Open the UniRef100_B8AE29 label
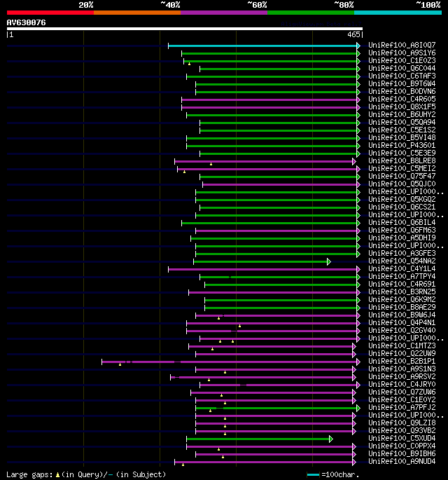The image size is (448, 480). tap(402, 307)
